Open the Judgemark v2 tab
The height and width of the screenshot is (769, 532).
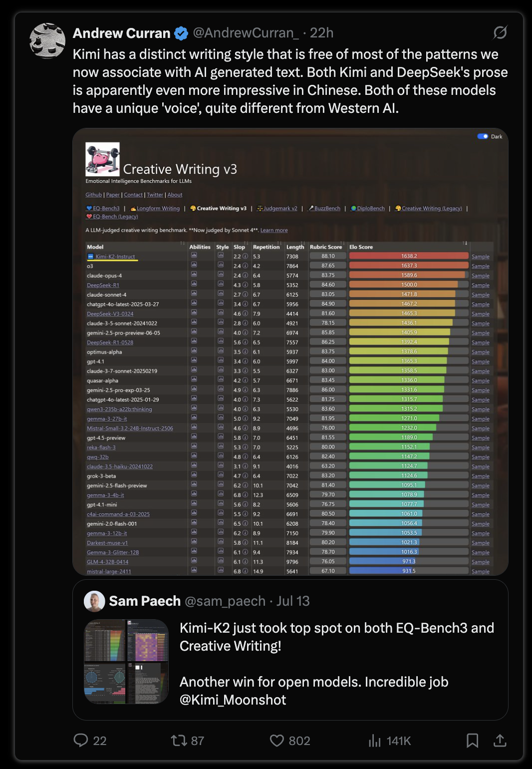pyautogui.click(x=277, y=208)
